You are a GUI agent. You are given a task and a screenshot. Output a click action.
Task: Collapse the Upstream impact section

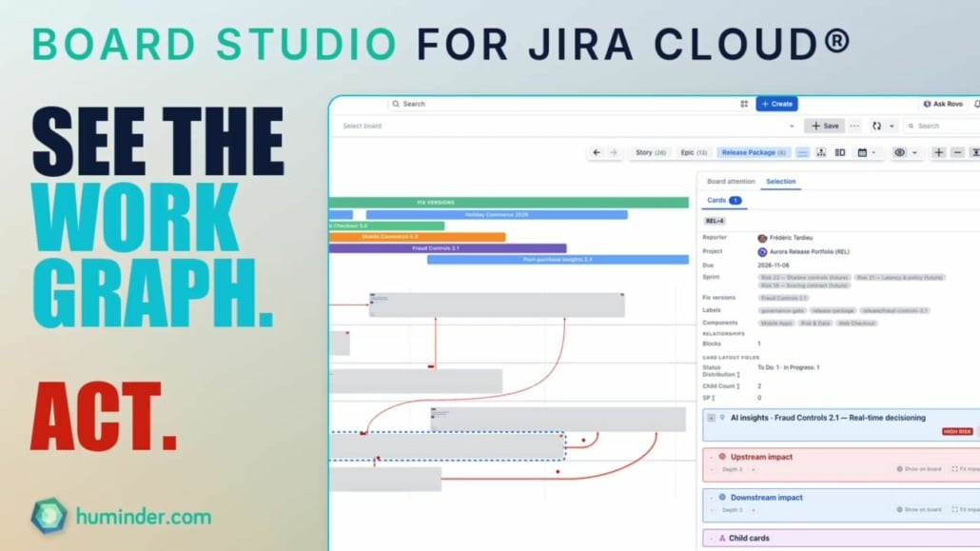(x=712, y=457)
